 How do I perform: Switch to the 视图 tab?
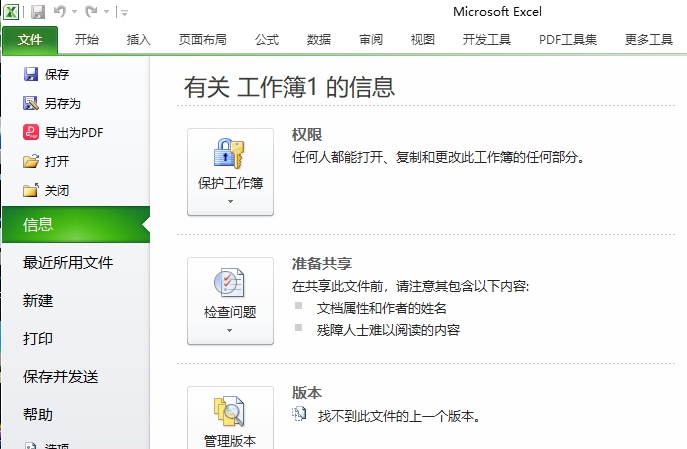point(422,40)
